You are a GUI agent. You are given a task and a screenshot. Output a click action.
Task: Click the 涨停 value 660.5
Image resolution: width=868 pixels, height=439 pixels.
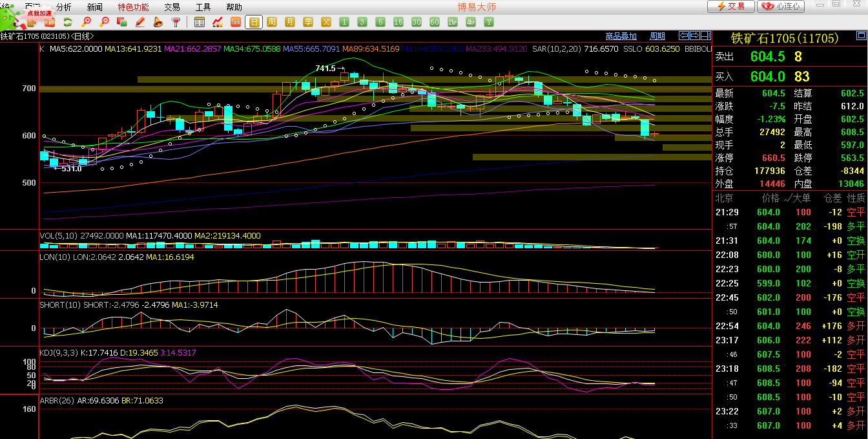point(774,158)
